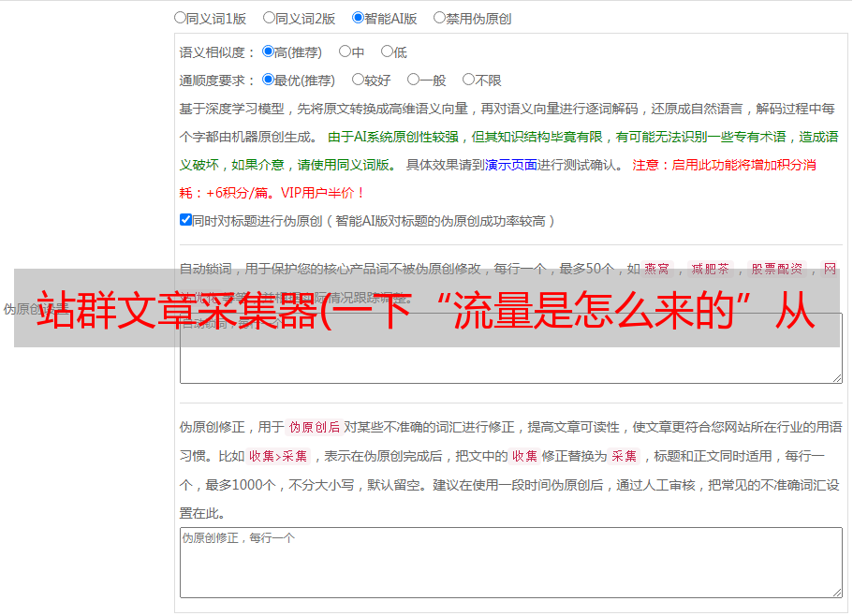Set 通顺度要求 to 不限
853x616 pixels.
[468, 80]
